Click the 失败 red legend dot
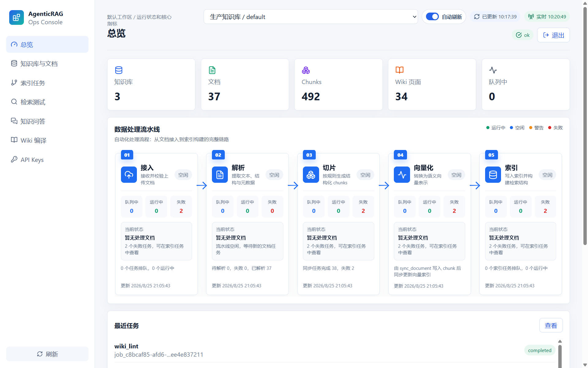The width and height of the screenshot is (588, 368). (x=550, y=128)
